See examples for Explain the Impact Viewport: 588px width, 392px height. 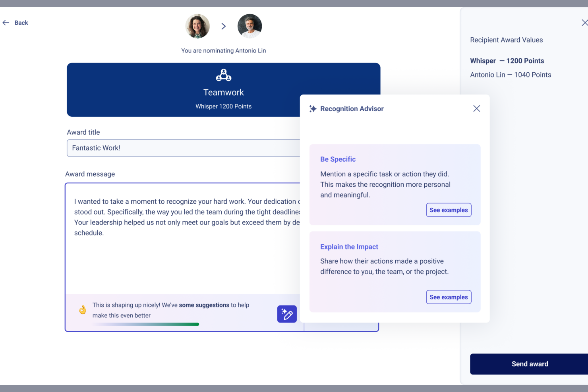click(449, 297)
